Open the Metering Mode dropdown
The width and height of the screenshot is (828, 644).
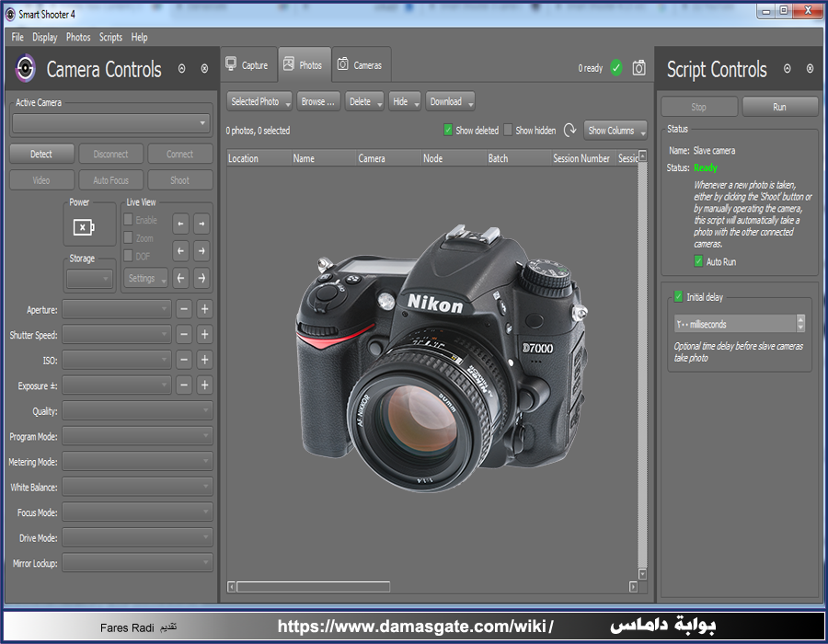tap(137, 461)
